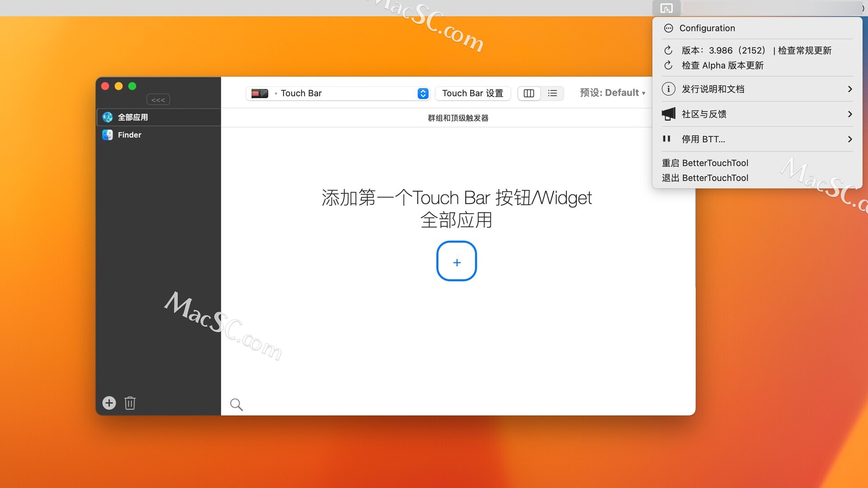
Task: Click chevron arrow beside 停用 BTT
Action: 850,139
